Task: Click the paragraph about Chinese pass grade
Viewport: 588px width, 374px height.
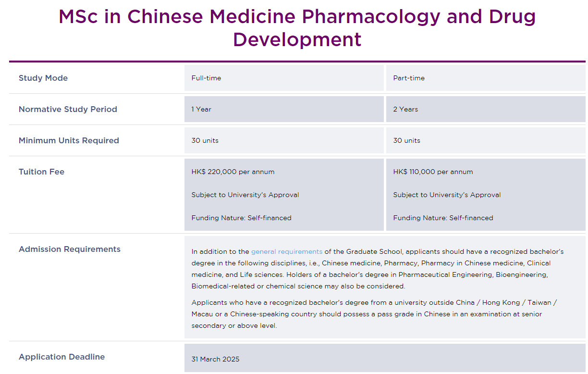Action: 374,314
